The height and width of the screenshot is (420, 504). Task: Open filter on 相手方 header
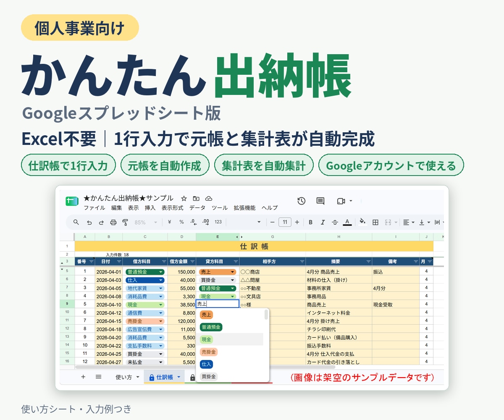[302, 262]
